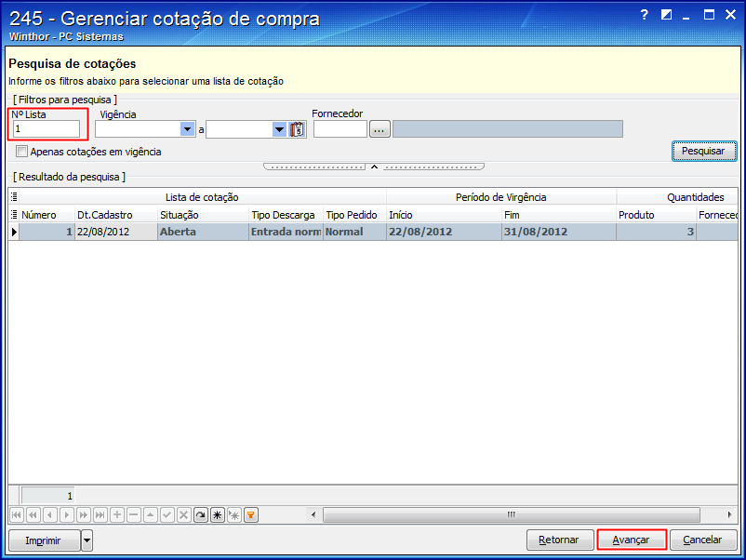Viewport: 746px width, 560px height.
Task: Open the Imprimir options dropdown arrow
Action: pos(87,540)
